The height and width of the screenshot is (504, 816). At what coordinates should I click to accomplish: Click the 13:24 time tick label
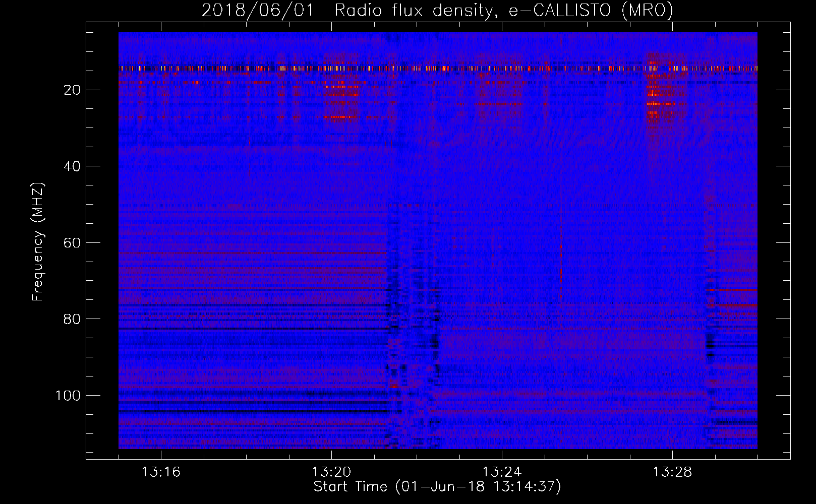tap(502, 472)
